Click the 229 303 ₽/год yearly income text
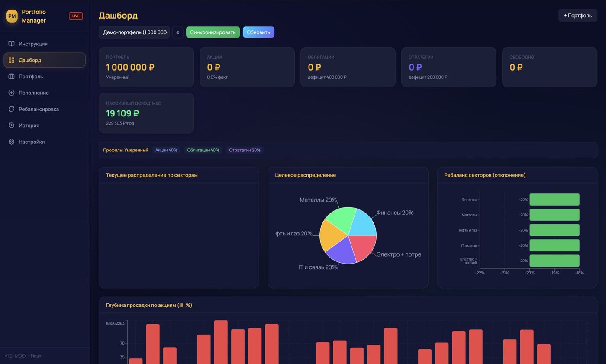The height and width of the screenshot is (364, 606). pos(120,123)
